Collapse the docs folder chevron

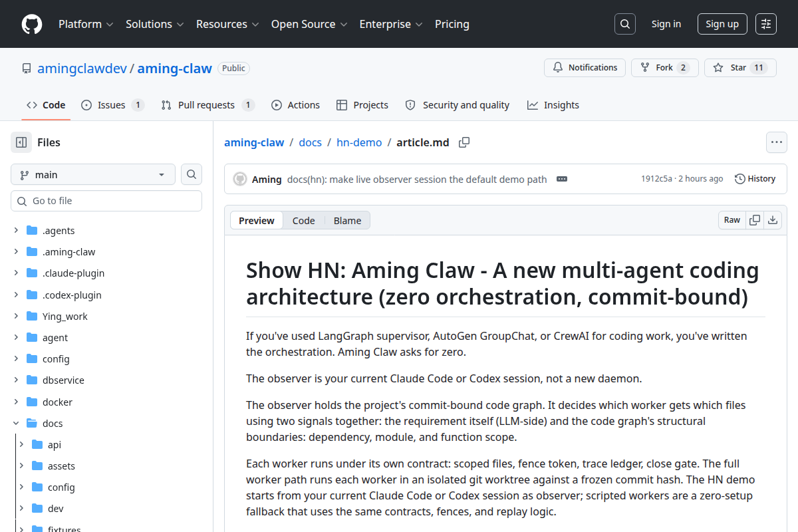(x=16, y=423)
